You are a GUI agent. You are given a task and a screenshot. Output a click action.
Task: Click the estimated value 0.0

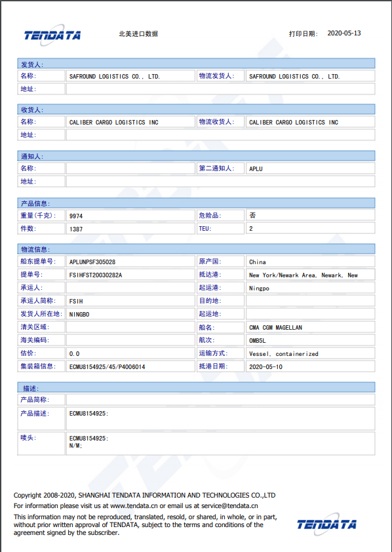74,354
